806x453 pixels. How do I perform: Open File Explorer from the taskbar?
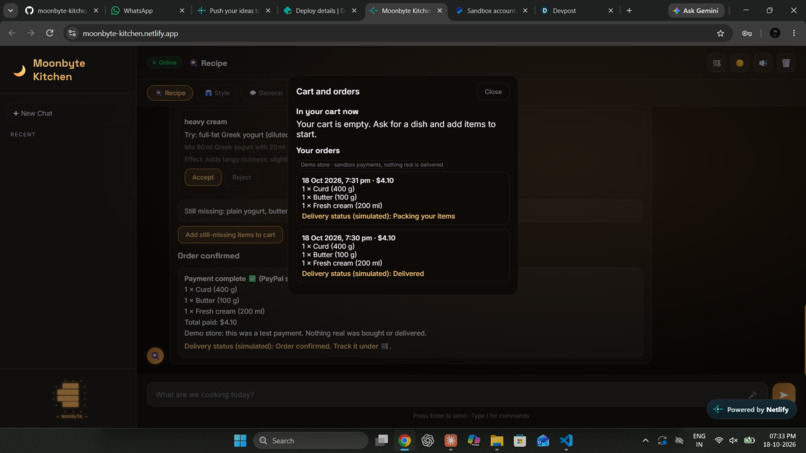point(497,441)
